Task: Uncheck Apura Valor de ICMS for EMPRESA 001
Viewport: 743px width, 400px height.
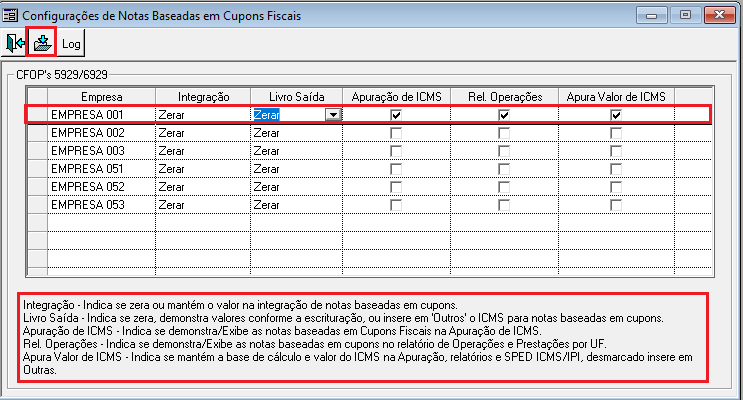Action: click(x=616, y=115)
